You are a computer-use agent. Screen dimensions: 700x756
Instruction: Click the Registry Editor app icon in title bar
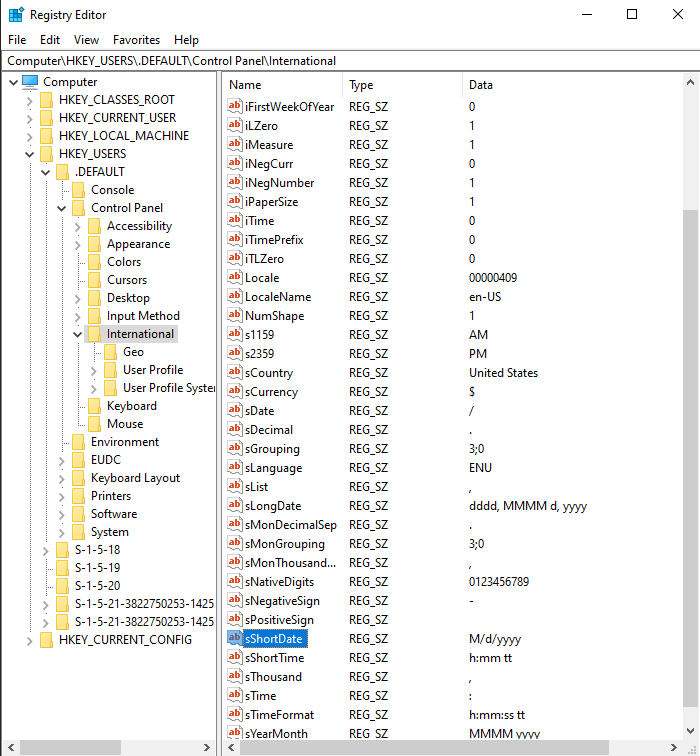coord(15,14)
